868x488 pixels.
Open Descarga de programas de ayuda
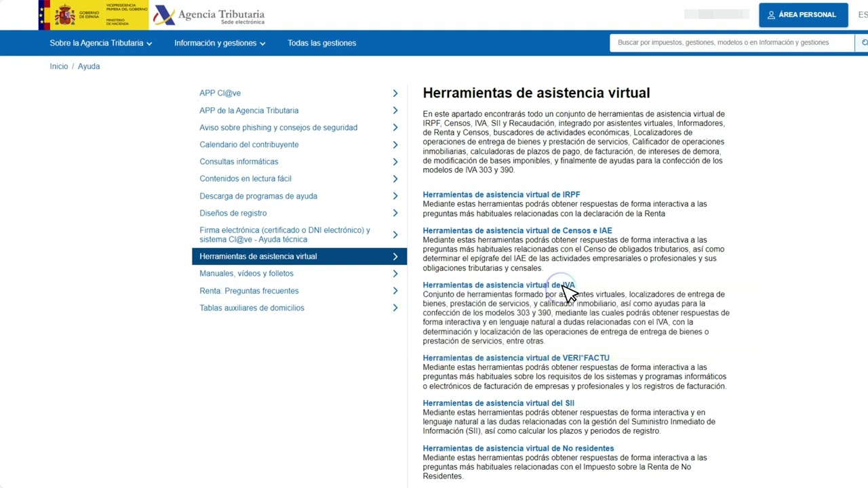pos(258,196)
